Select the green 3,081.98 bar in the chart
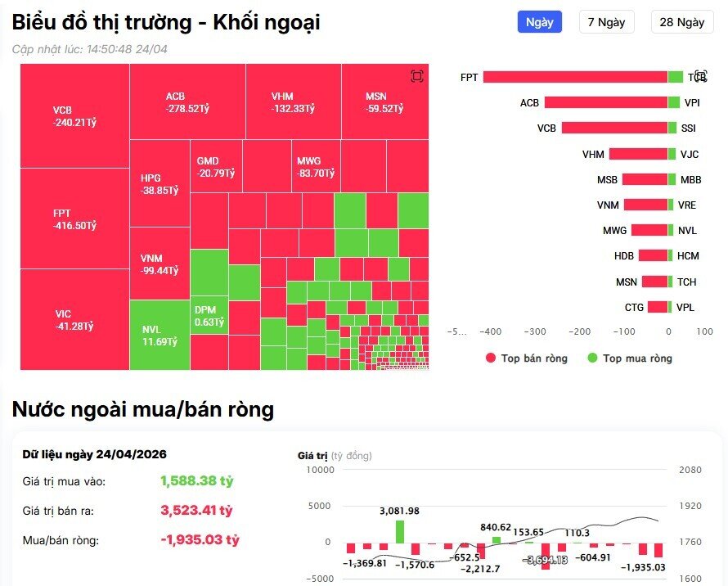The height and width of the screenshot is (586, 728). click(398, 530)
